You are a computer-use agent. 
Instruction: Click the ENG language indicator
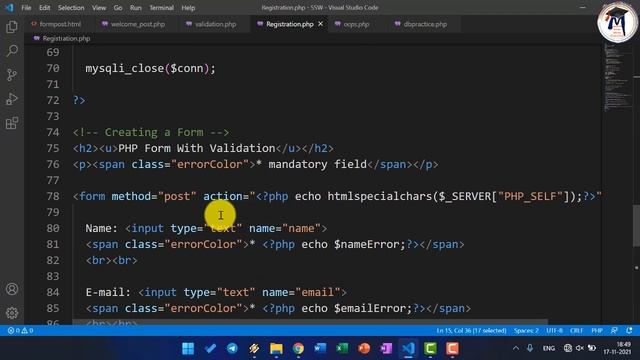pyautogui.click(x=549, y=348)
